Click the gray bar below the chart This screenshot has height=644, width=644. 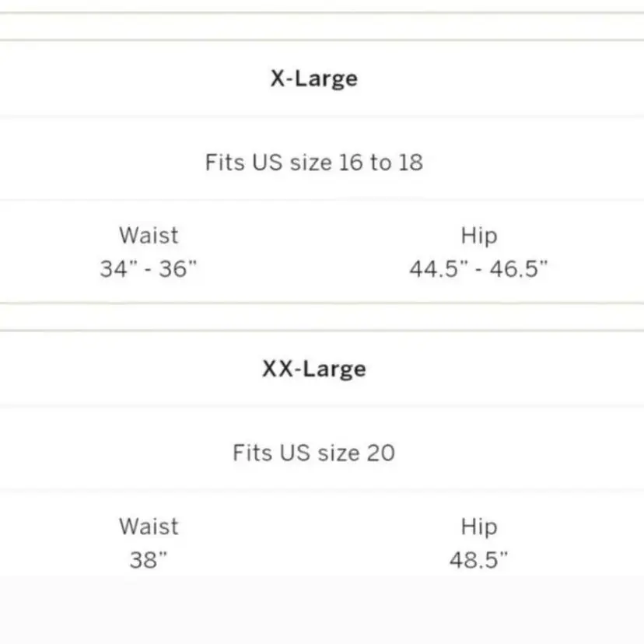pyautogui.click(x=322, y=611)
